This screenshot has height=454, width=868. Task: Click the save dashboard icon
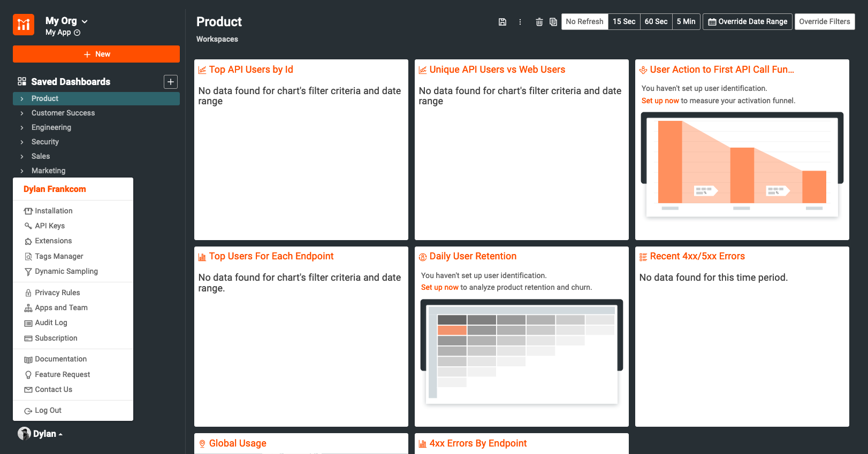tap(502, 22)
